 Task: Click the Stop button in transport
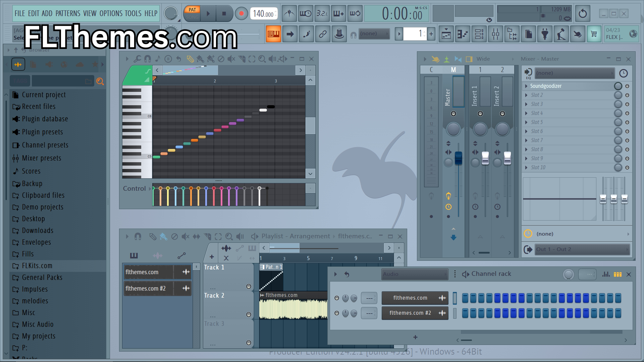tap(224, 14)
